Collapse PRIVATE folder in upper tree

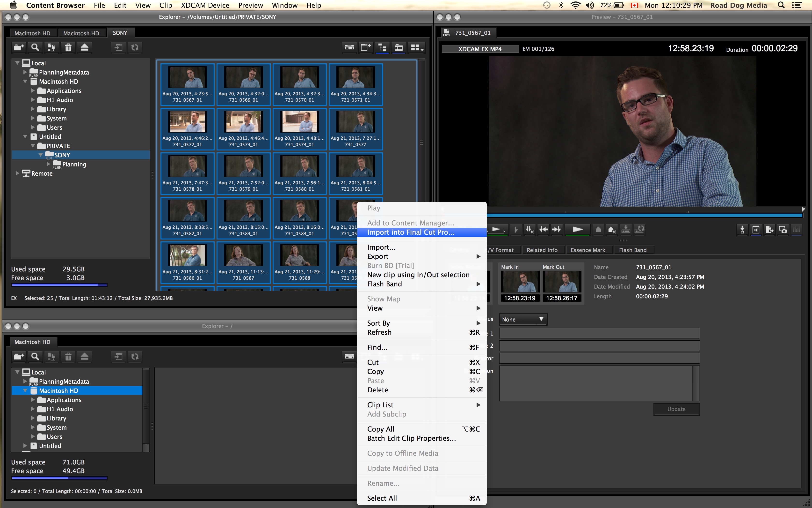click(33, 146)
